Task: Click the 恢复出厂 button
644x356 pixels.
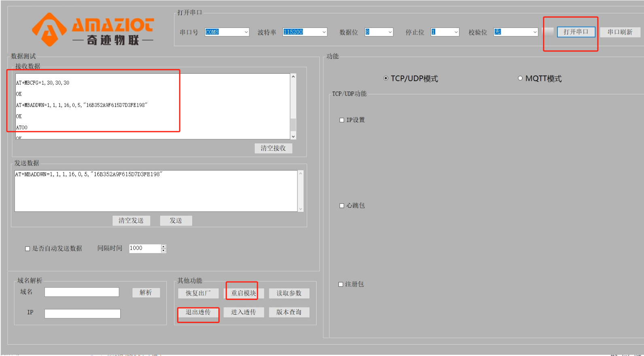Action: [198, 293]
